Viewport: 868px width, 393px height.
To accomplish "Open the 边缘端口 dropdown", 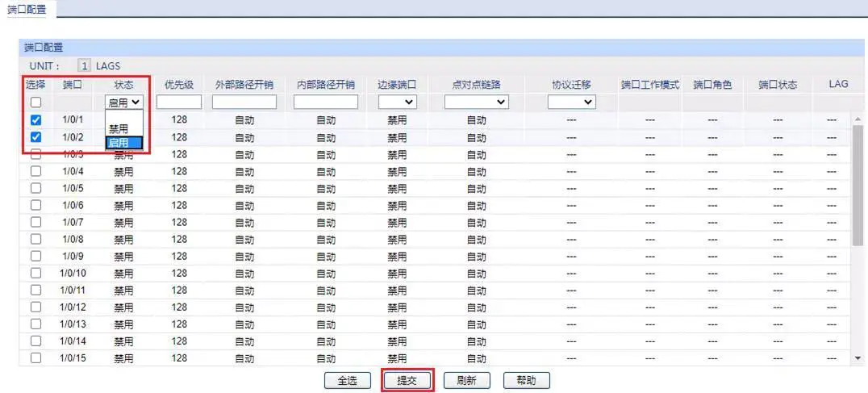I will click(x=397, y=102).
